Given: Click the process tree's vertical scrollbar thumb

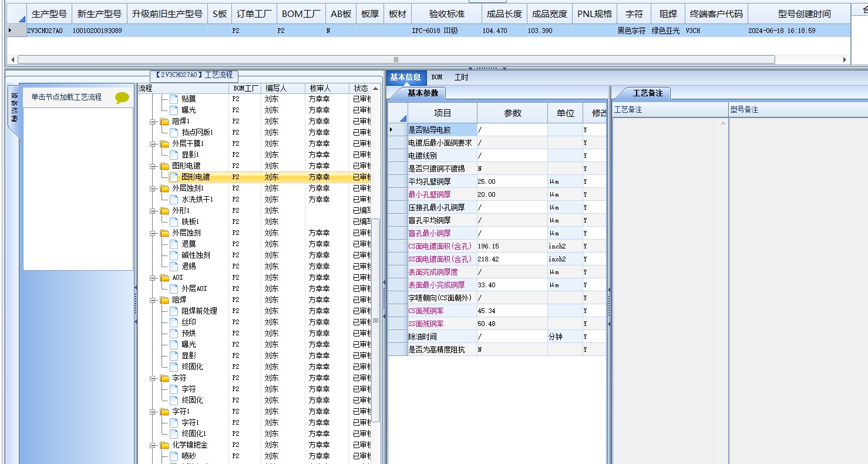Looking at the screenshot, I should 376,321.
